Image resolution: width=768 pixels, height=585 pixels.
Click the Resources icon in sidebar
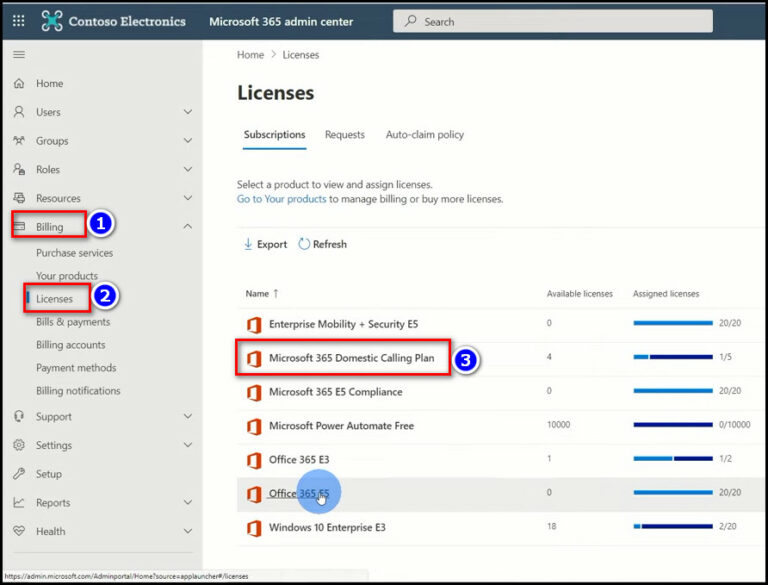click(19, 198)
